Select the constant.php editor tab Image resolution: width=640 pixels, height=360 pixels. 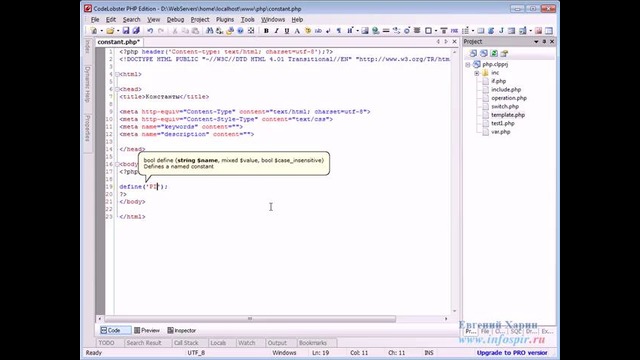click(x=119, y=42)
